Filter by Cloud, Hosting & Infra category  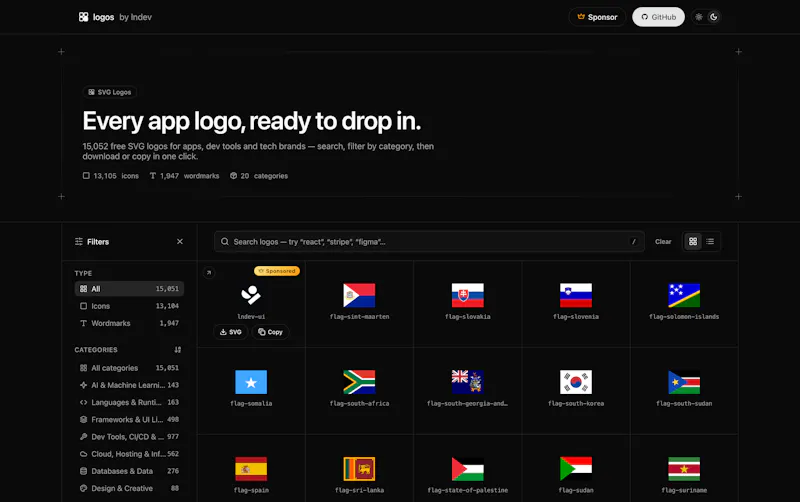click(129, 454)
